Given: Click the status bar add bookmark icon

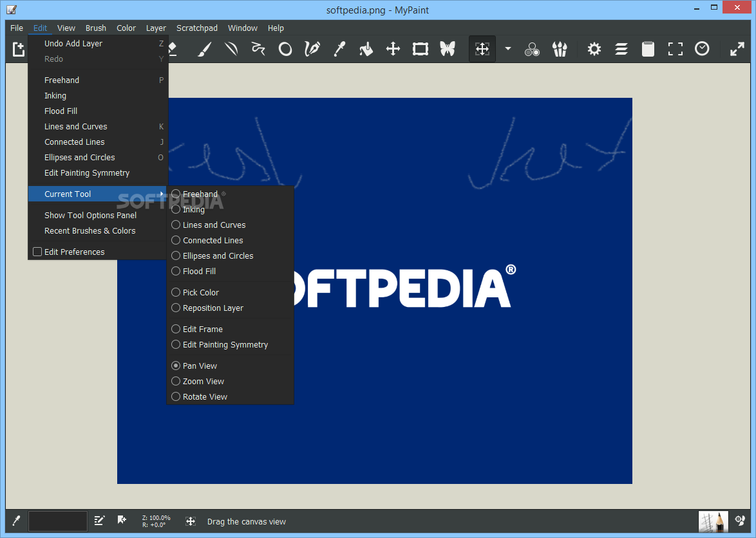Looking at the screenshot, I should [x=122, y=520].
